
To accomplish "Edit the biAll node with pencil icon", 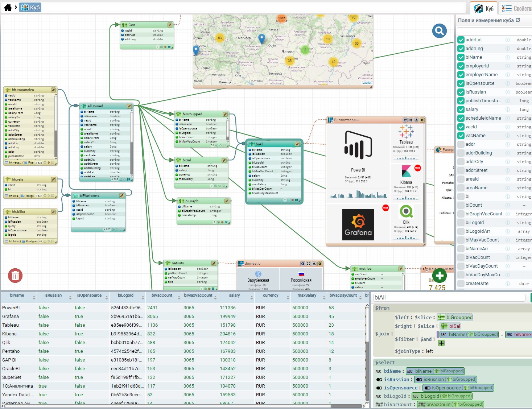I will [297, 144].
